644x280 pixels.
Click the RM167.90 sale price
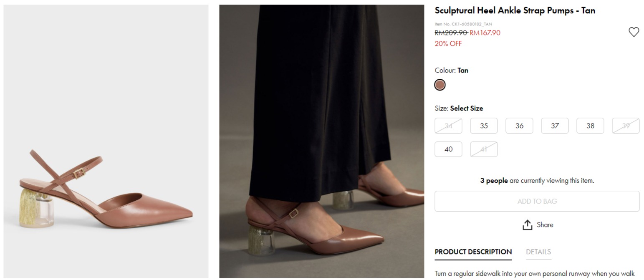pyautogui.click(x=485, y=33)
